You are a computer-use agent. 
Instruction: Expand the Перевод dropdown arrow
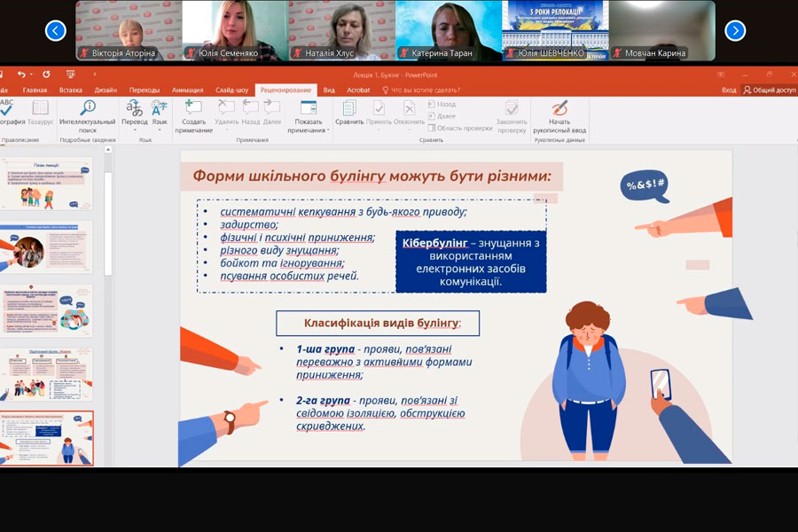click(x=135, y=130)
